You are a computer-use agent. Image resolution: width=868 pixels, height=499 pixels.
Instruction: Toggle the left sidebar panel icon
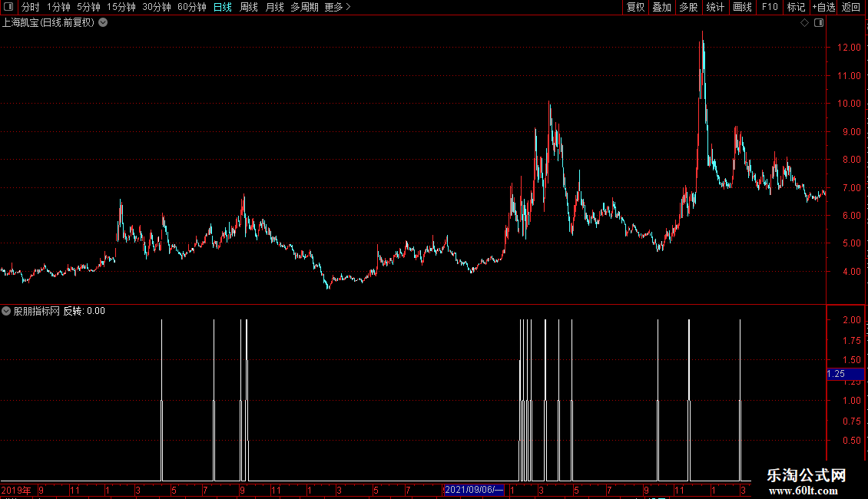point(8,7)
